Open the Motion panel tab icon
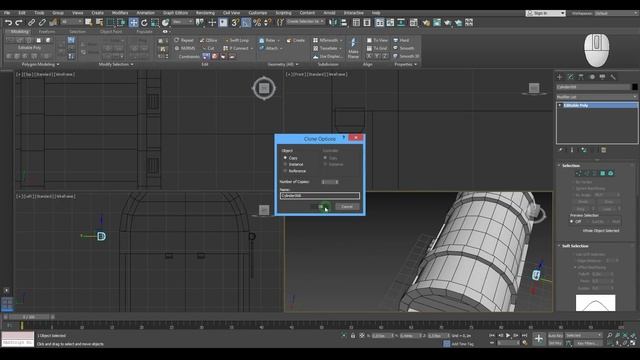 (x=592, y=77)
